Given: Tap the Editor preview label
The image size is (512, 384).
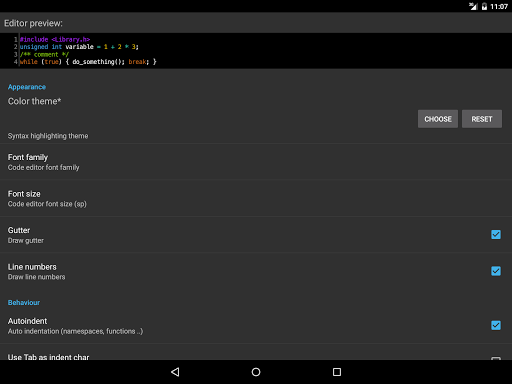Looking at the screenshot, I should pos(33,23).
